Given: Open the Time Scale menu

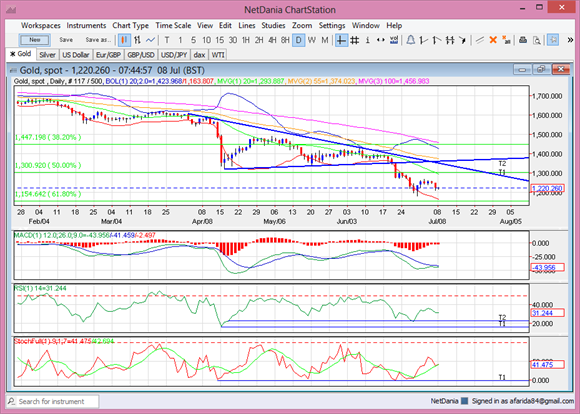Looking at the screenshot, I should click(x=173, y=26).
